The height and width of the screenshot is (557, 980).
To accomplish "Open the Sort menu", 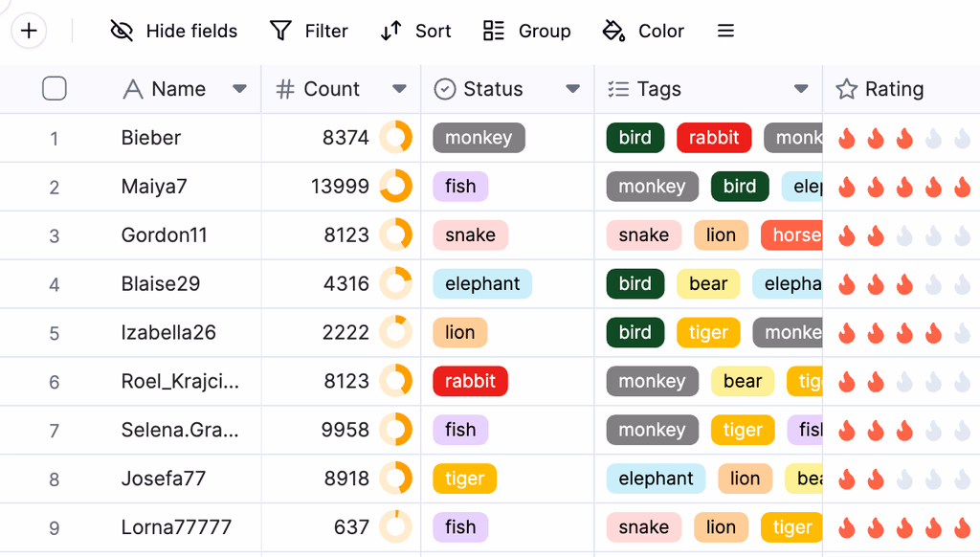I will (x=415, y=31).
